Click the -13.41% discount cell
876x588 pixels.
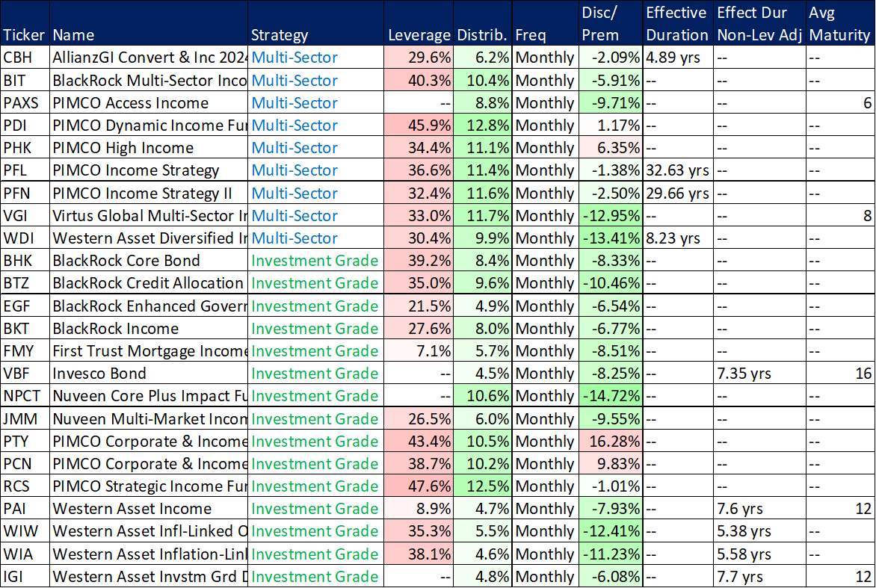pyautogui.click(x=610, y=238)
